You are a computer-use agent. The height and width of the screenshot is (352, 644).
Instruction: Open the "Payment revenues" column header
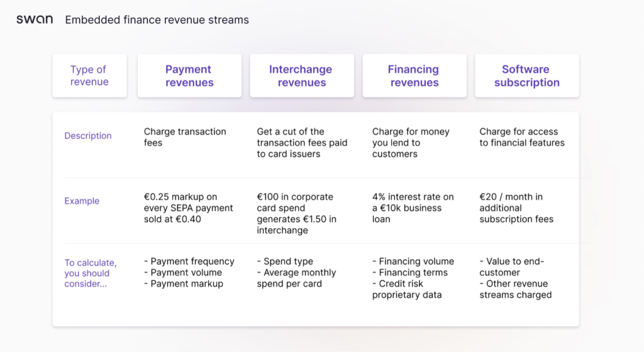189,75
